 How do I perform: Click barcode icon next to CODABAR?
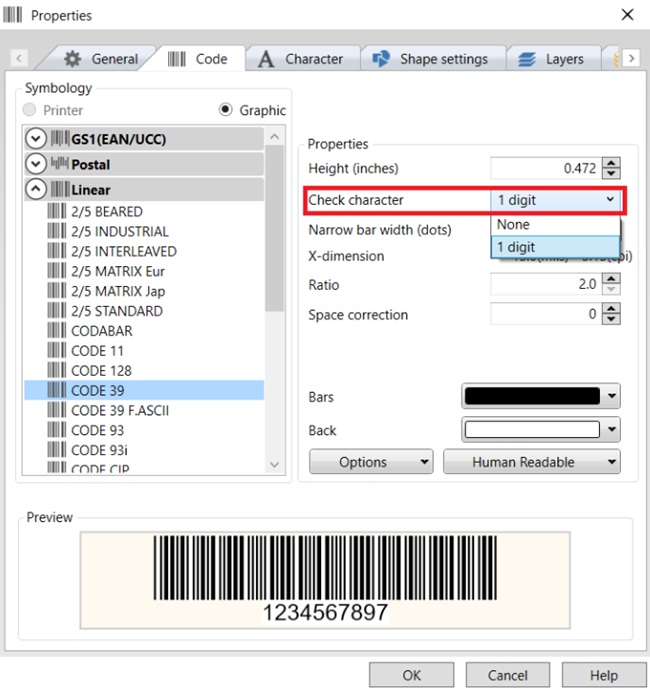pyautogui.click(x=57, y=330)
